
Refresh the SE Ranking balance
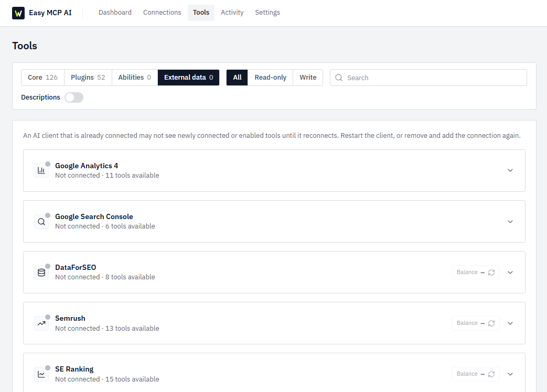click(491, 374)
